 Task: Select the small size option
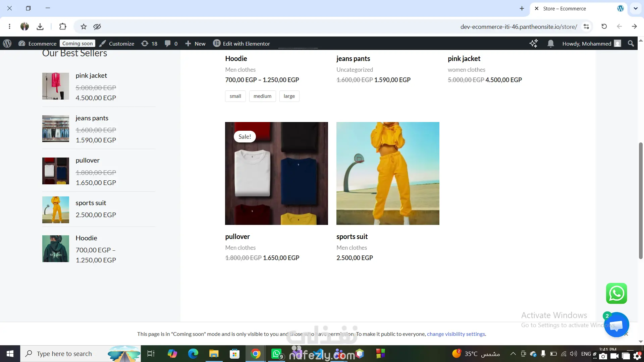pyautogui.click(x=235, y=96)
